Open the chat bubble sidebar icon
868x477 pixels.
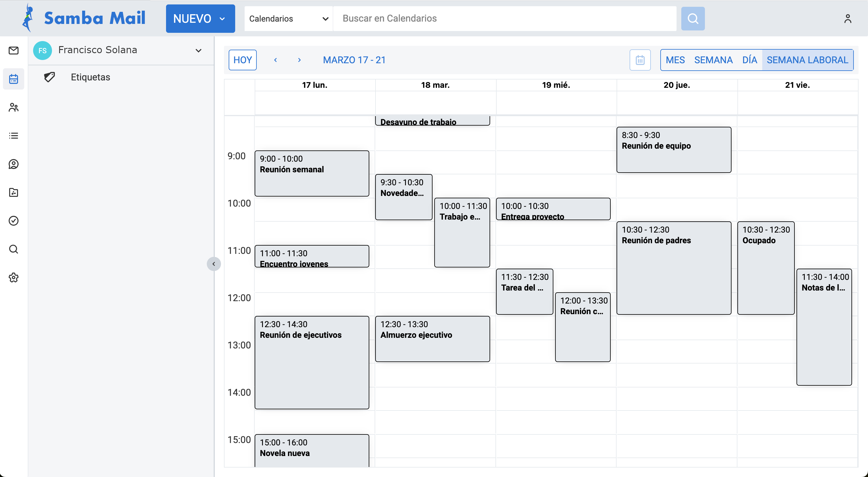14,164
